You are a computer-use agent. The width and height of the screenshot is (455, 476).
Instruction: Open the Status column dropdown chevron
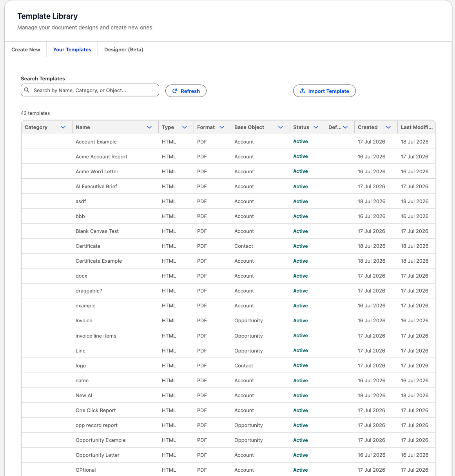(x=316, y=127)
